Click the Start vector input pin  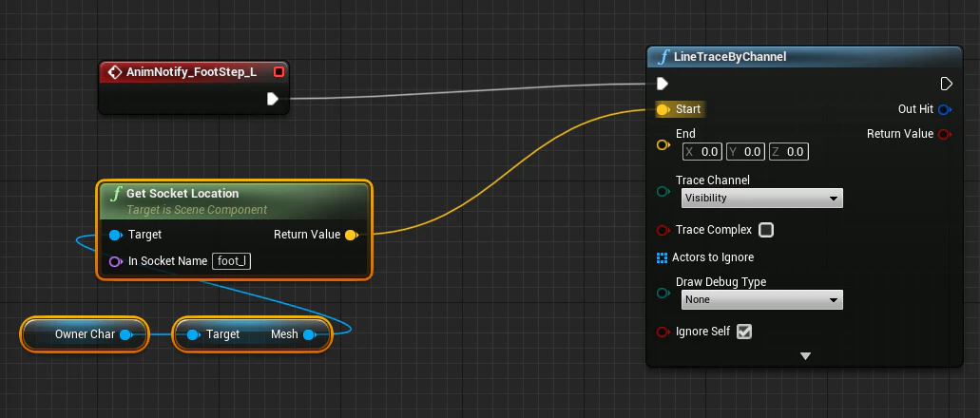tap(663, 109)
